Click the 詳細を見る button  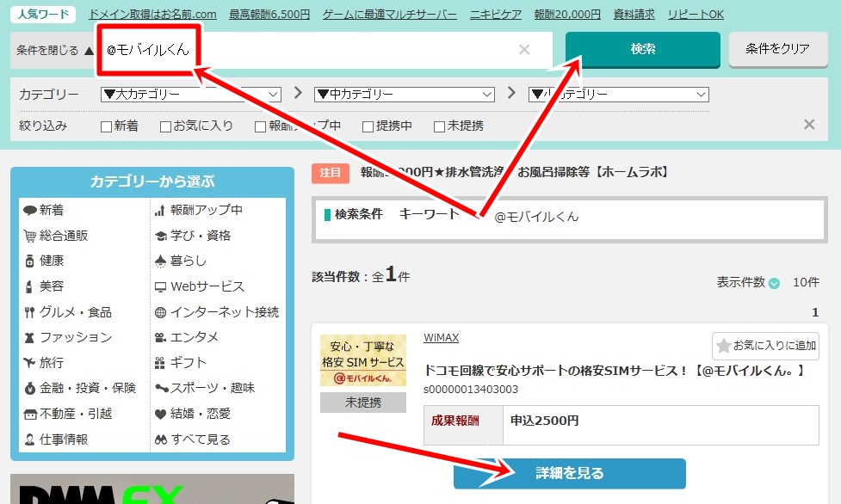[570, 473]
